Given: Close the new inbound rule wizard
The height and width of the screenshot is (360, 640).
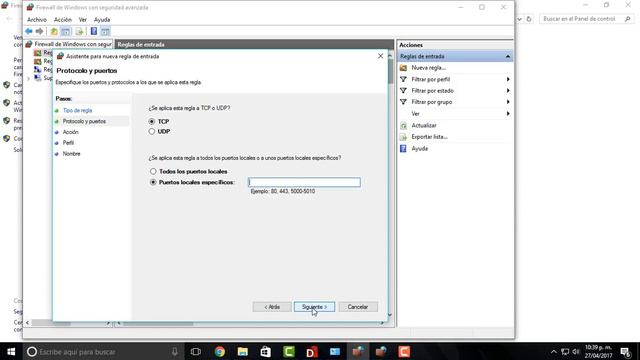Looking at the screenshot, I should pyautogui.click(x=380, y=56).
